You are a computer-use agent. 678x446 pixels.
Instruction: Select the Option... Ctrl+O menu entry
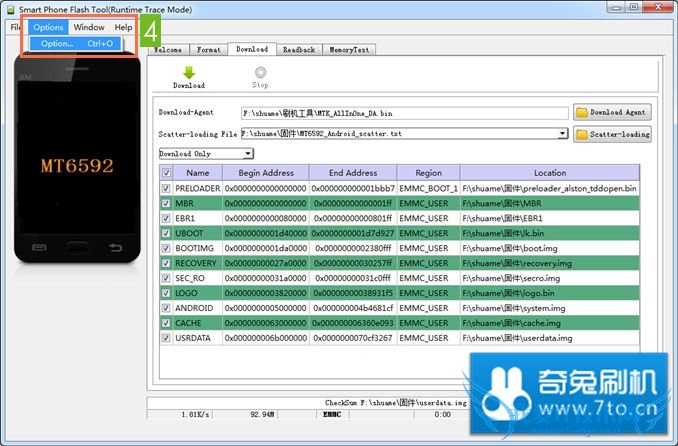tap(76, 44)
